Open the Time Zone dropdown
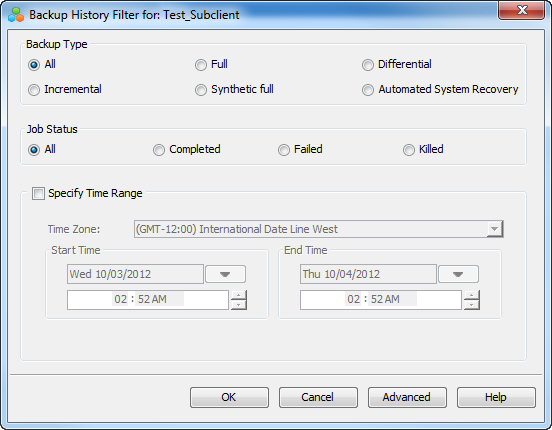Image resolution: width=552 pixels, height=430 pixels. [x=494, y=229]
